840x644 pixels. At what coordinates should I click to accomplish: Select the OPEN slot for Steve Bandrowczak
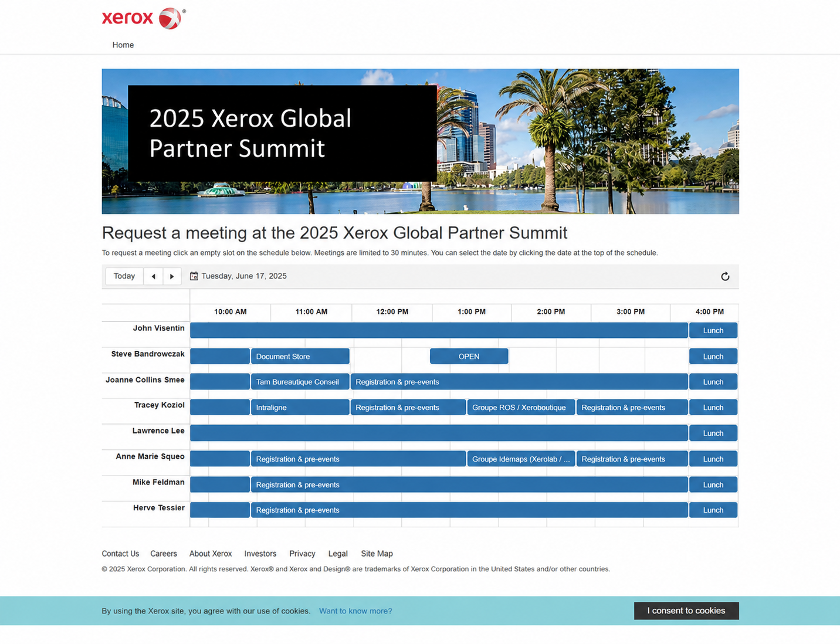469,357
